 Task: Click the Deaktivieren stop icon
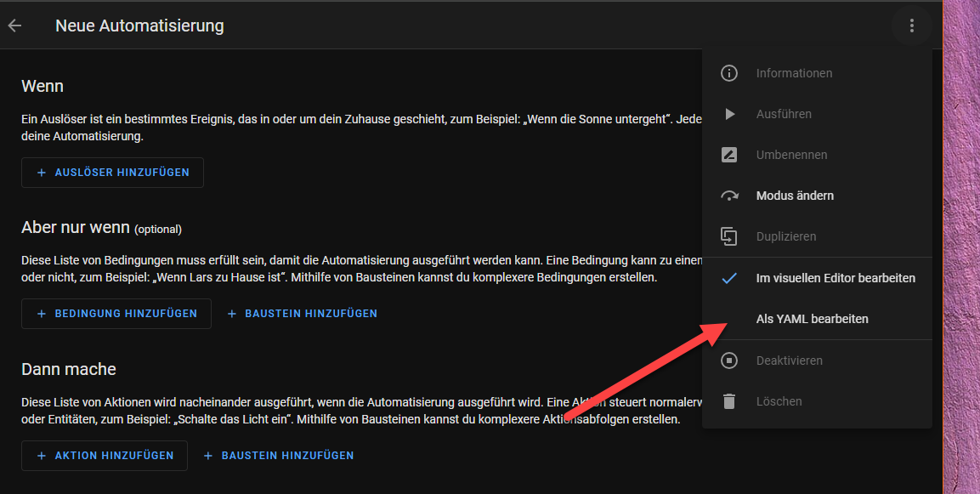coord(728,361)
